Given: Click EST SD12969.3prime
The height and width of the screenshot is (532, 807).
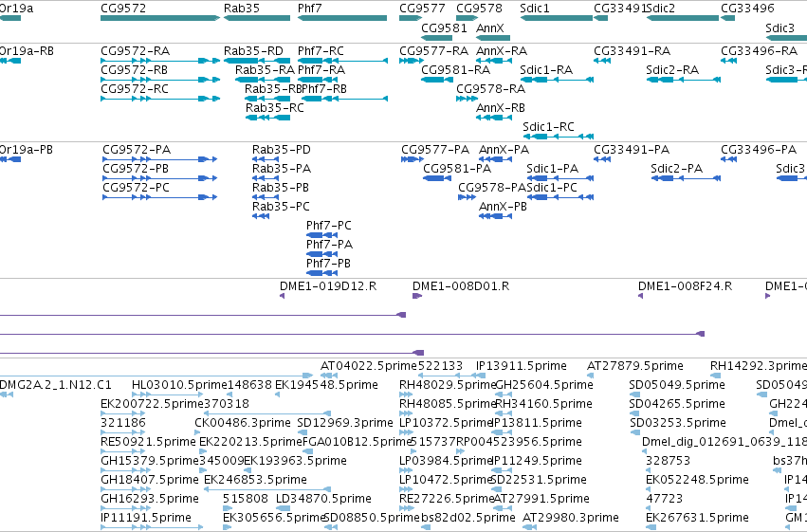Looking at the screenshot, I should 345,423.
